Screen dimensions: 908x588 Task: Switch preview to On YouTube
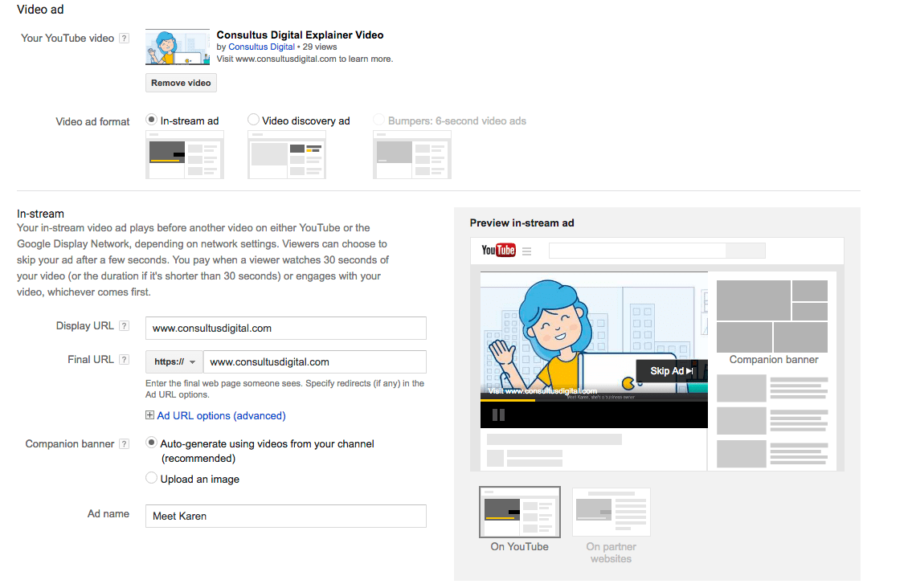coord(519,512)
